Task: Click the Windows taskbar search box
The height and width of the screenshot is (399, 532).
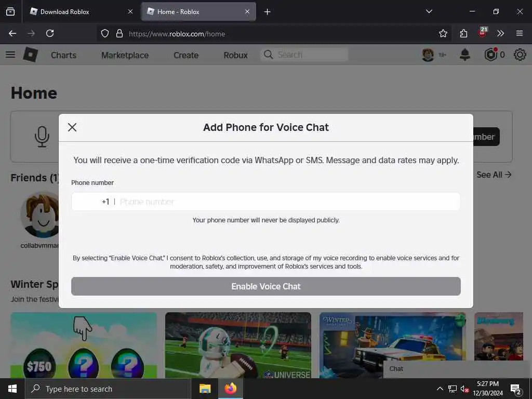Action: click(x=108, y=389)
